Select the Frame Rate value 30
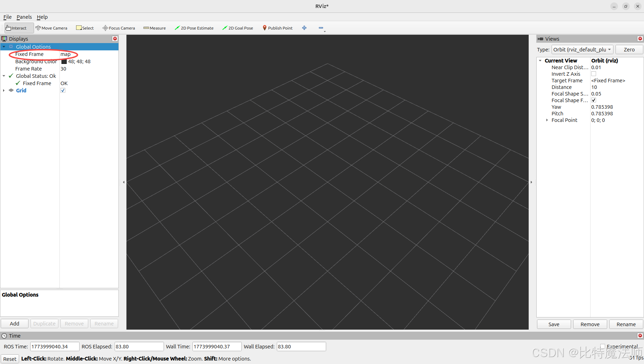644x364 pixels. click(63, 69)
